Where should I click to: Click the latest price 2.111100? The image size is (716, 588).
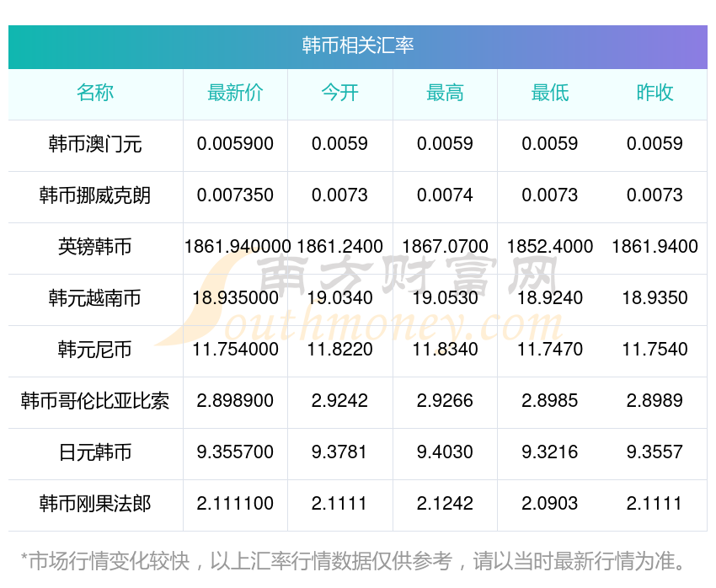pyautogui.click(x=235, y=504)
